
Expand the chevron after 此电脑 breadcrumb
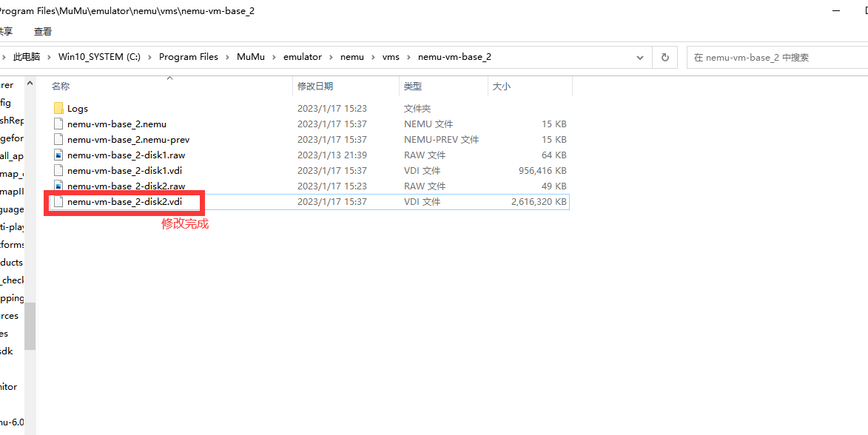(x=50, y=57)
